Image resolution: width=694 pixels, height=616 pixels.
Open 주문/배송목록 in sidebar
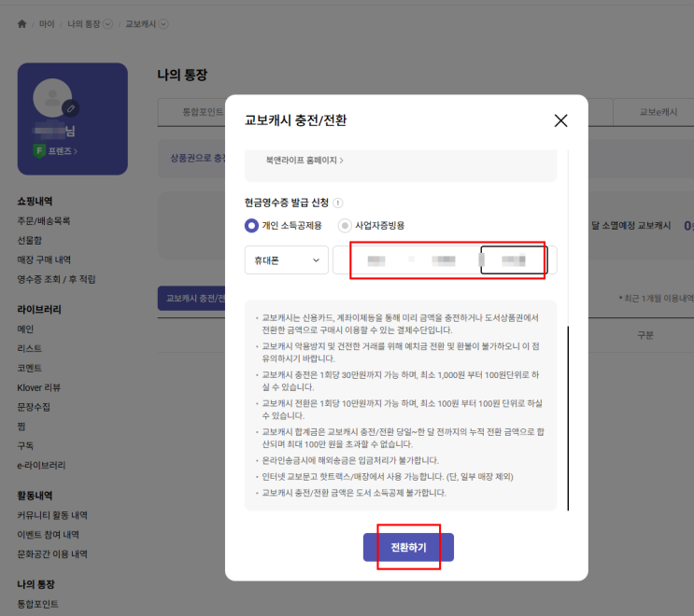43,220
